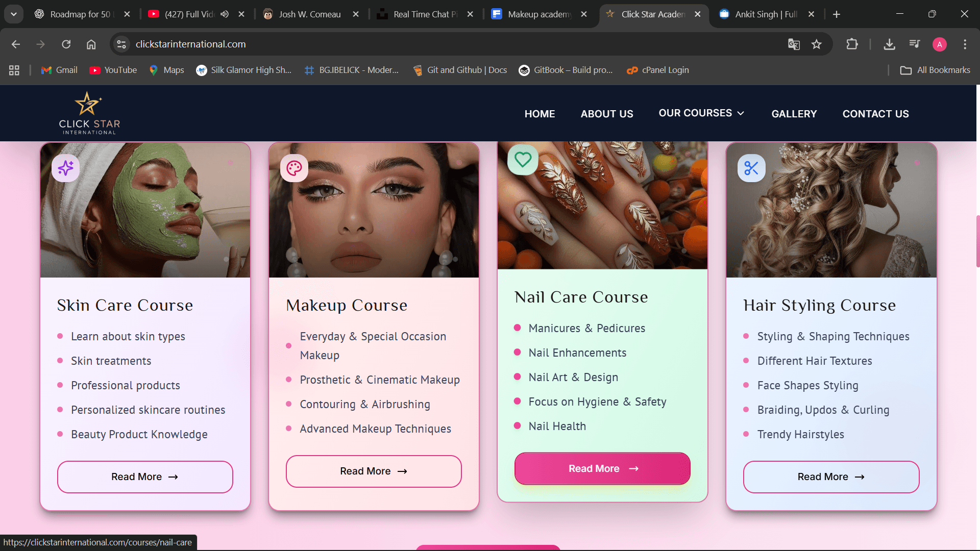Bookmark this page with the star icon
This screenshot has height=551, width=980.
817,44
